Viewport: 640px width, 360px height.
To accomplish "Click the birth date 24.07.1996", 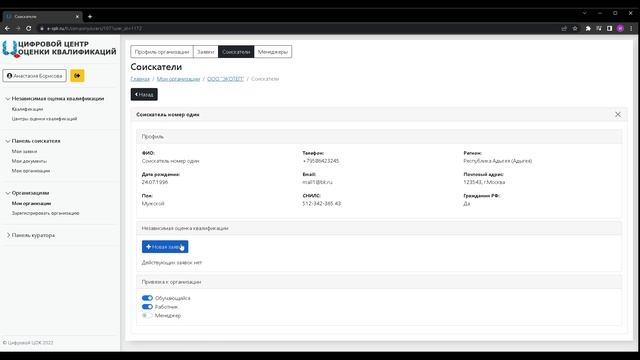I will click(155, 182).
